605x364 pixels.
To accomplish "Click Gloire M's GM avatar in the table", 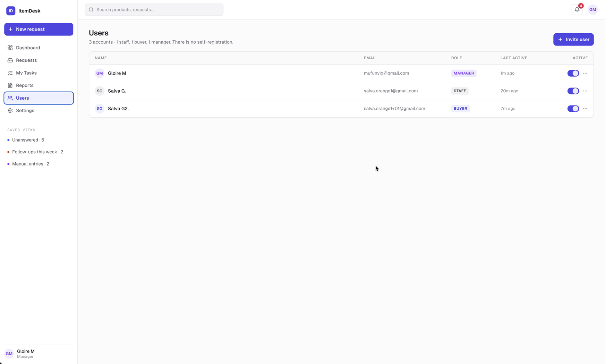I will [x=100, y=73].
